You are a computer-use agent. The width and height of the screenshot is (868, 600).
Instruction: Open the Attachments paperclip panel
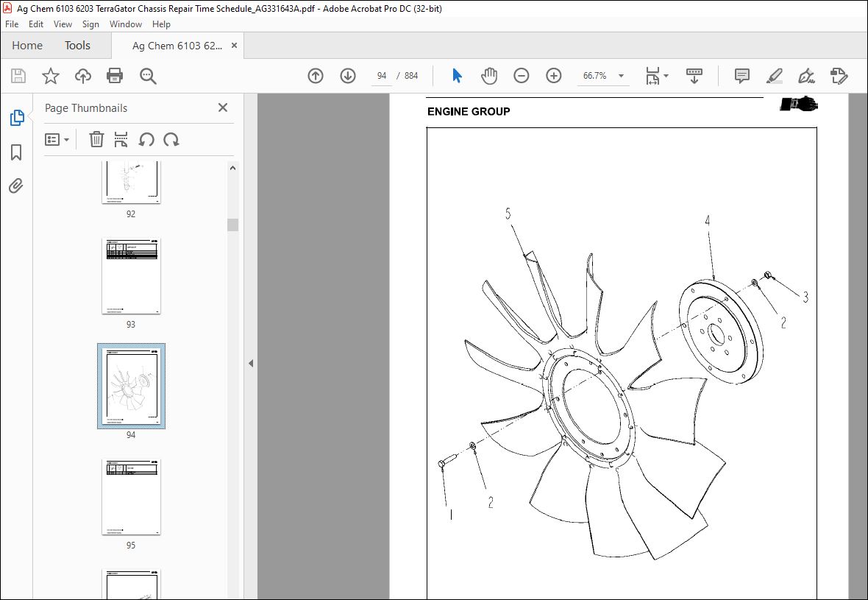pos(17,186)
